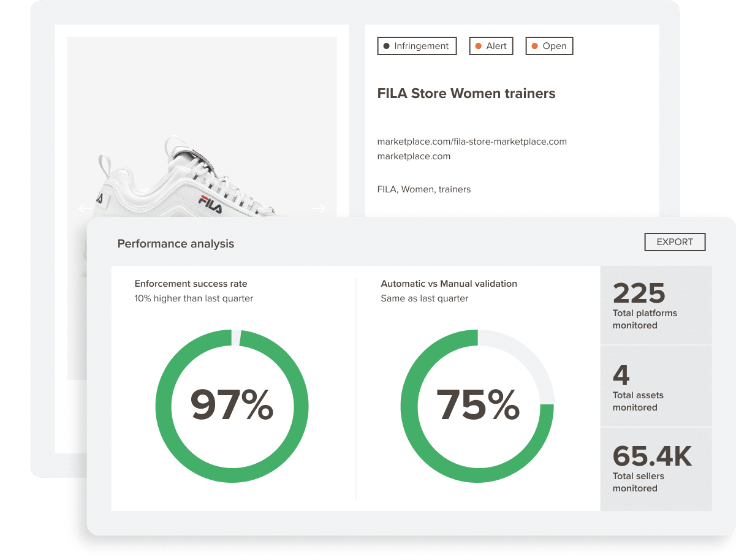
Task: Select the Open status tag
Action: coord(549,46)
